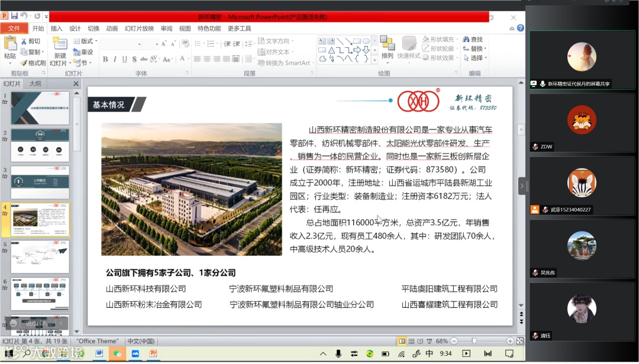
Task: Toggle align text right
Action: 217,59
